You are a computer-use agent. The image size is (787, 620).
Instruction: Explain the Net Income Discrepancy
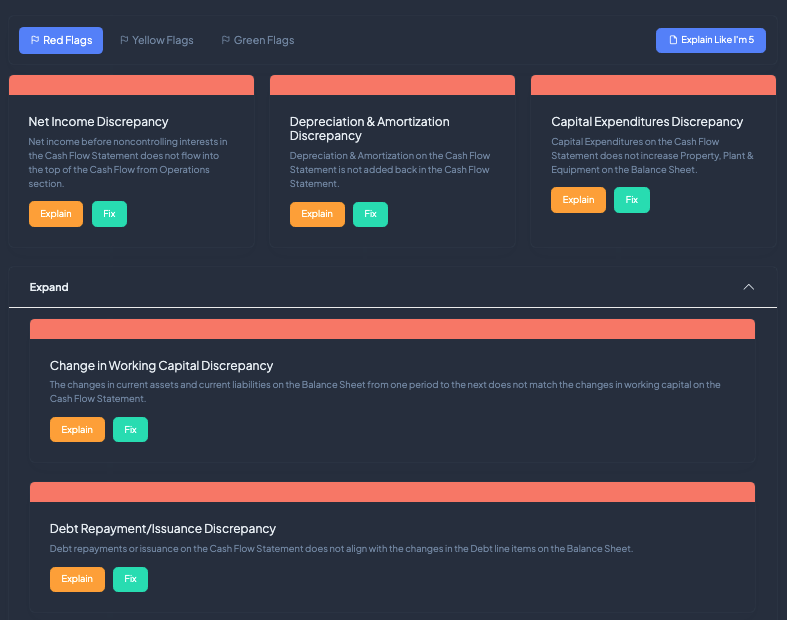point(56,214)
